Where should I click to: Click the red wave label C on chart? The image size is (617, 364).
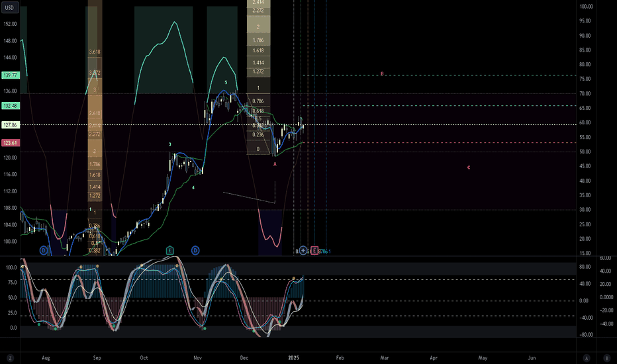click(469, 167)
